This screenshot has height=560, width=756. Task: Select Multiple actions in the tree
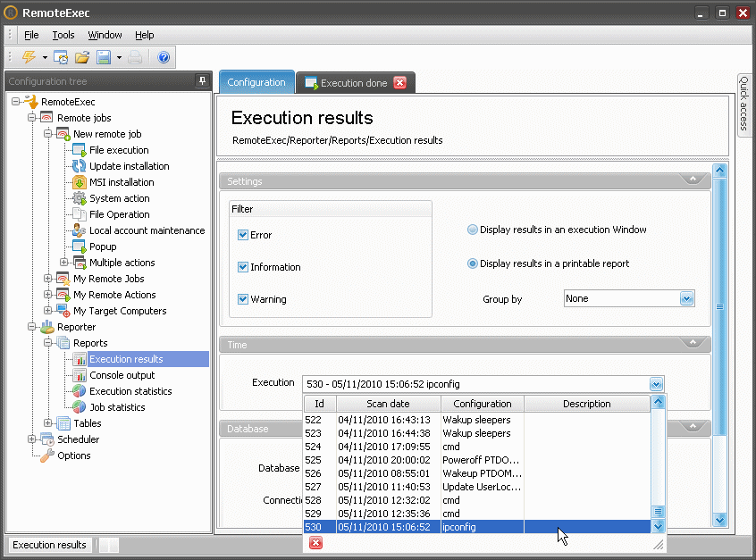pos(122,263)
